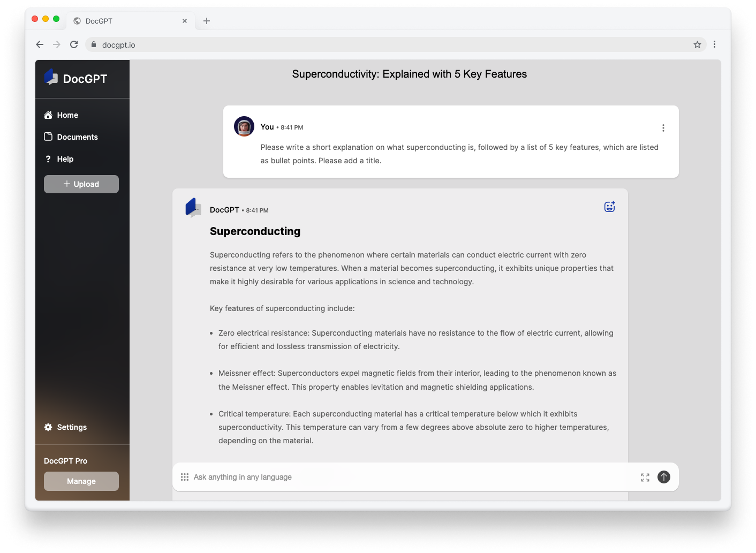Click the Upload button
The image size is (756, 553).
tap(81, 184)
